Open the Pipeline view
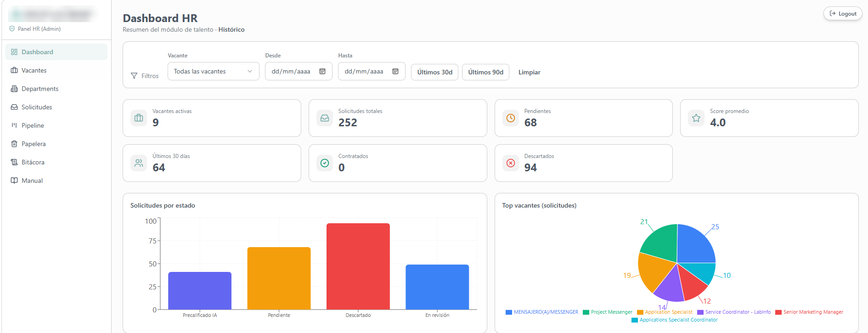 pos(56,125)
